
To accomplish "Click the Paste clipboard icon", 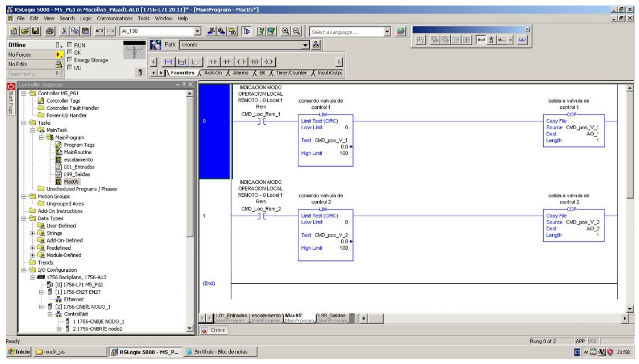I will click(86, 31).
